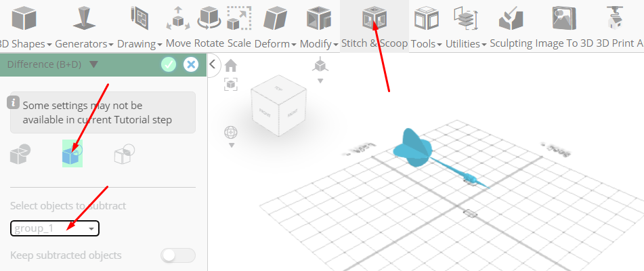Expand dropdown arrow under perspective icon
The width and height of the screenshot is (644, 271).
320,81
